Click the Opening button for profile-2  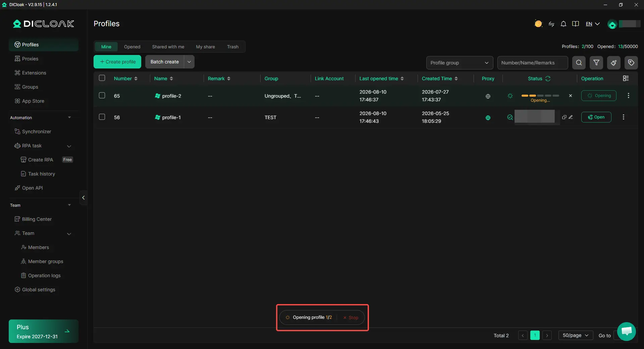[599, 96]
